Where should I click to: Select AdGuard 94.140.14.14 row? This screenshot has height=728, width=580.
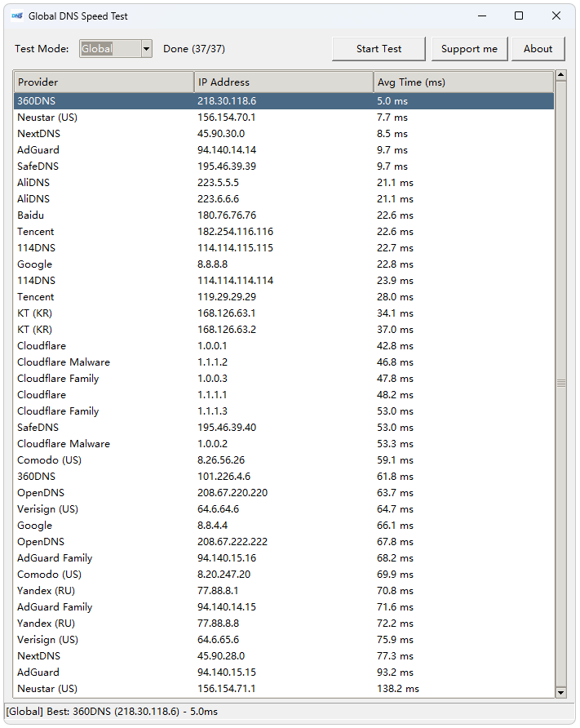pyautogui.click(x=284, y=150)
